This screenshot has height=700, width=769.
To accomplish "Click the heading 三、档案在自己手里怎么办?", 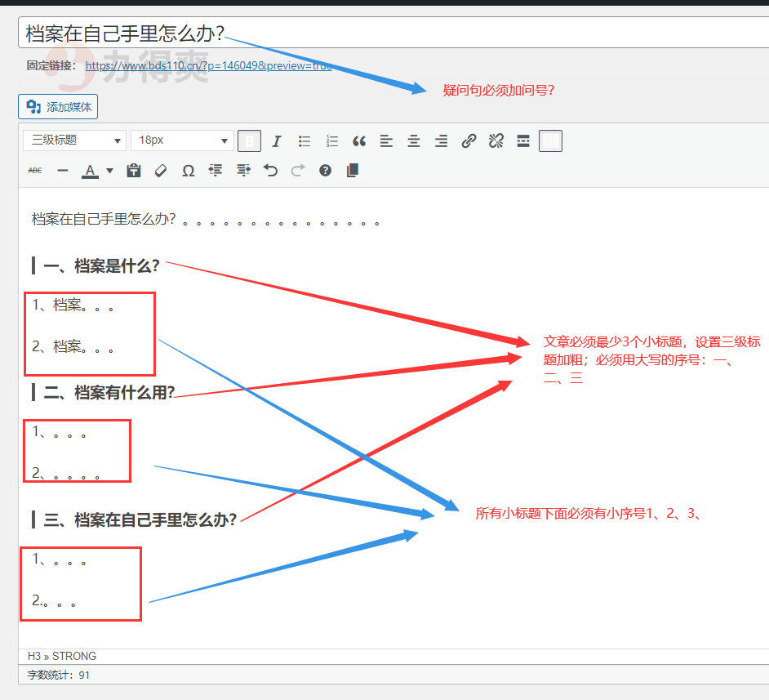I will coord(140,520).
